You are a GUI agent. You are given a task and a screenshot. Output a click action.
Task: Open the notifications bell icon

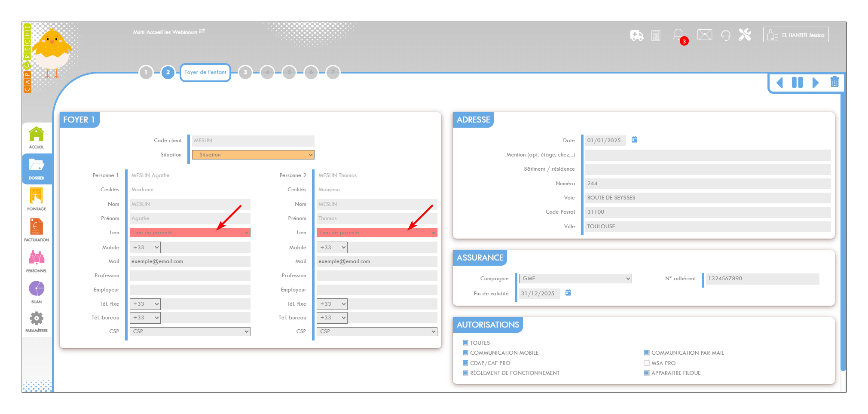678,35
